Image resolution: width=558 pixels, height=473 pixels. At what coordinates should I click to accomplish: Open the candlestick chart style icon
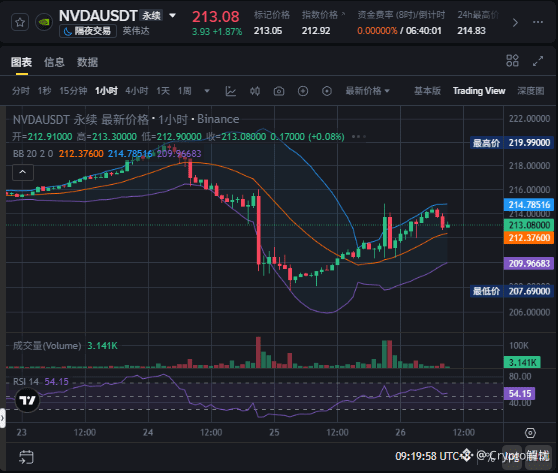[x=255, y=91]
